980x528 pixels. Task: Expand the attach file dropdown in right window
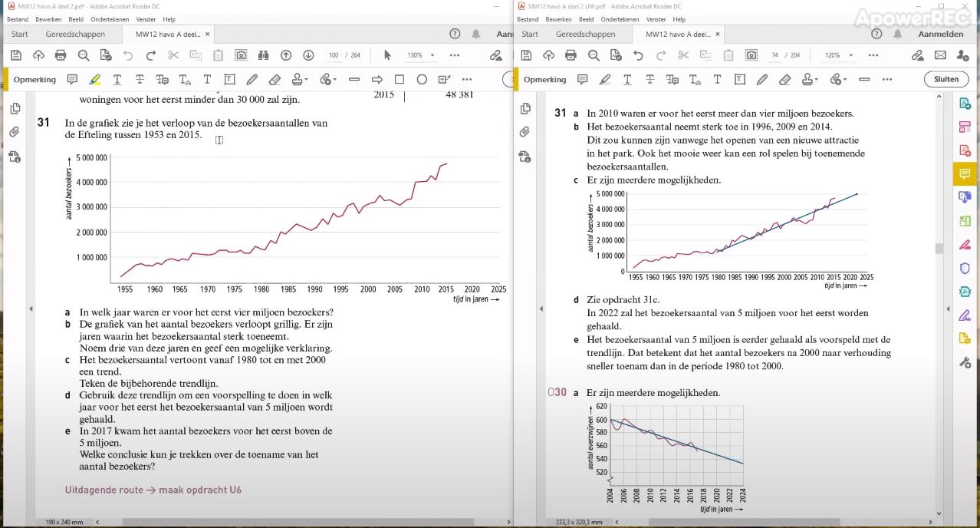(844, 80)
